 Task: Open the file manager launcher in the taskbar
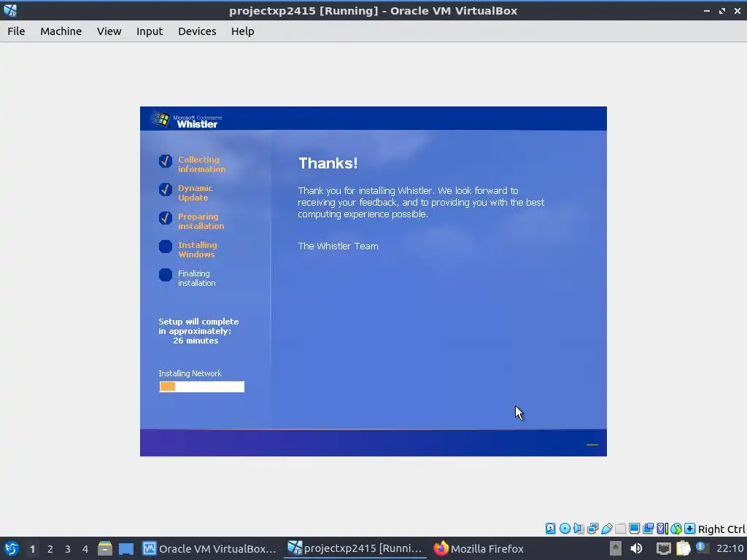pos(105,548)
